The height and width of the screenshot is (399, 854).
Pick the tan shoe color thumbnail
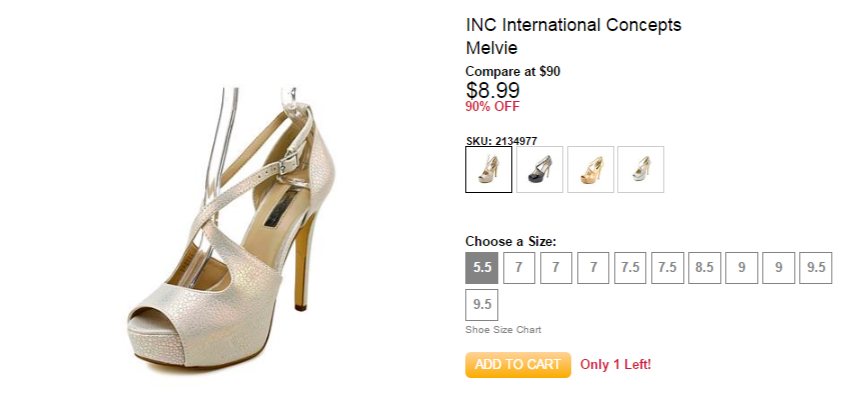pos(590,169)
